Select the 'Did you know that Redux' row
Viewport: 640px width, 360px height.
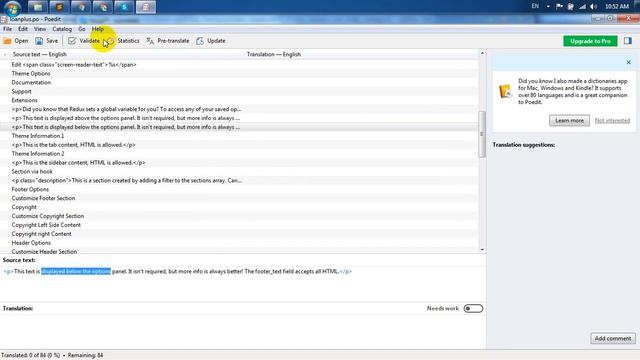pos(239,109)
